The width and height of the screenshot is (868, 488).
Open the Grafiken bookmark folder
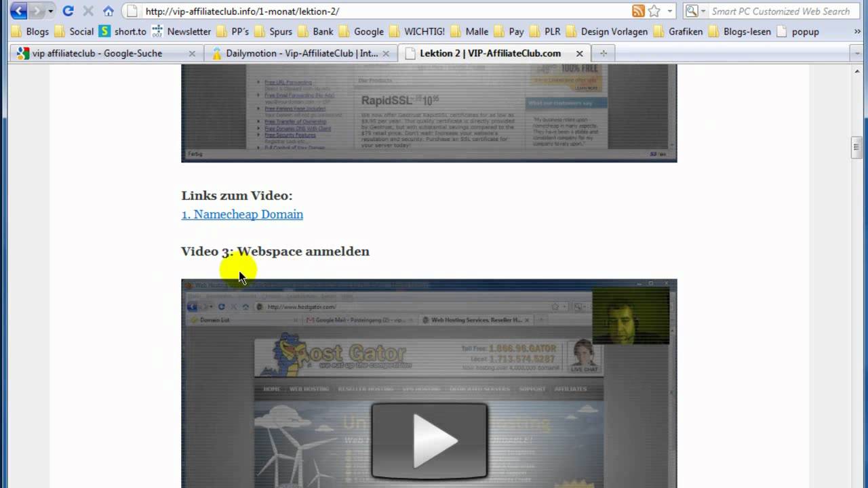[x=677, y=31]
